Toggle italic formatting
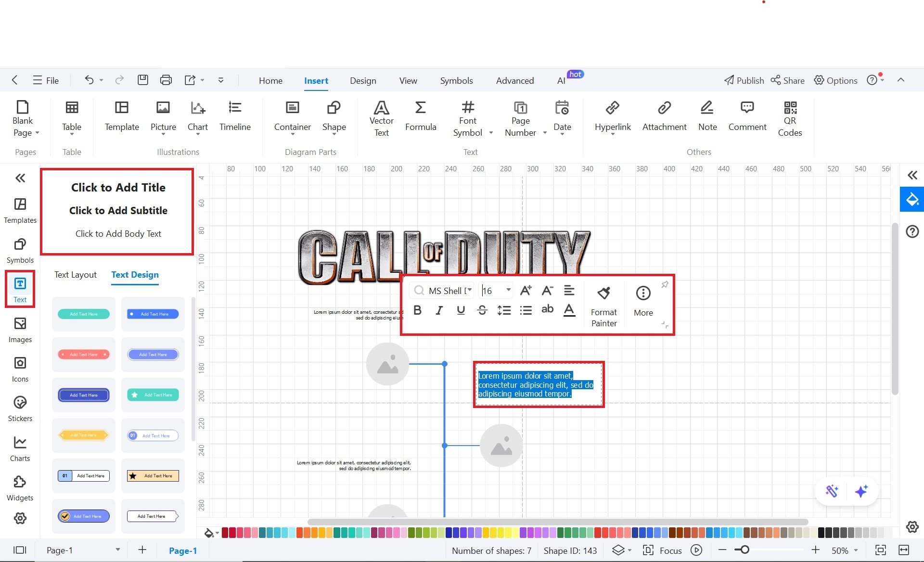The height and width of the screenshot is (562, 924). click(x=439, y=310)
